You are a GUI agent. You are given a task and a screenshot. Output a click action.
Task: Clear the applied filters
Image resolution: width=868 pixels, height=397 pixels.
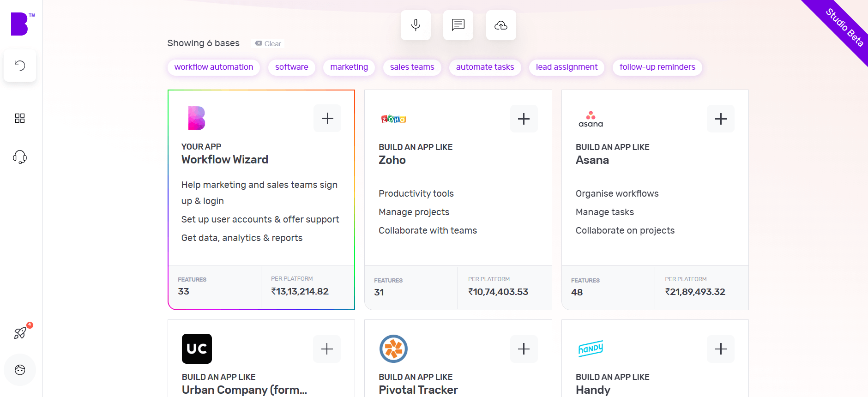pyautogui.click(x=268, y=43)
